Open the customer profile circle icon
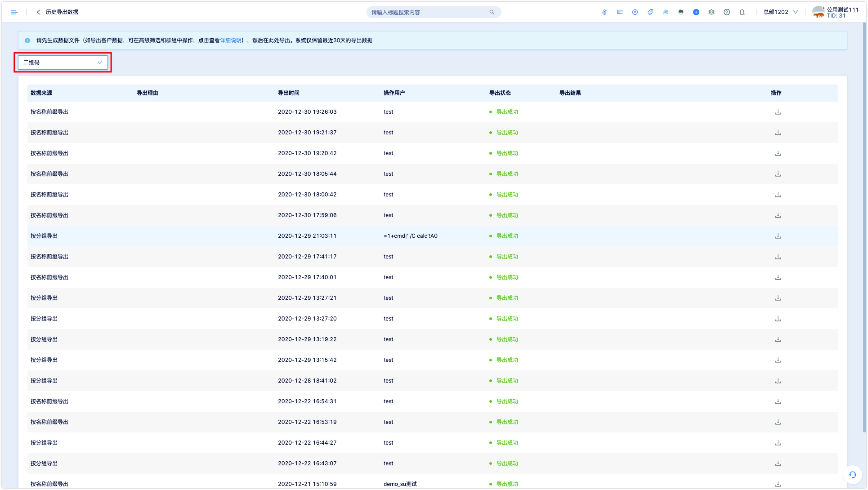Image resolution: width=868 pixels, height=490 pixels. pos(635,12)
